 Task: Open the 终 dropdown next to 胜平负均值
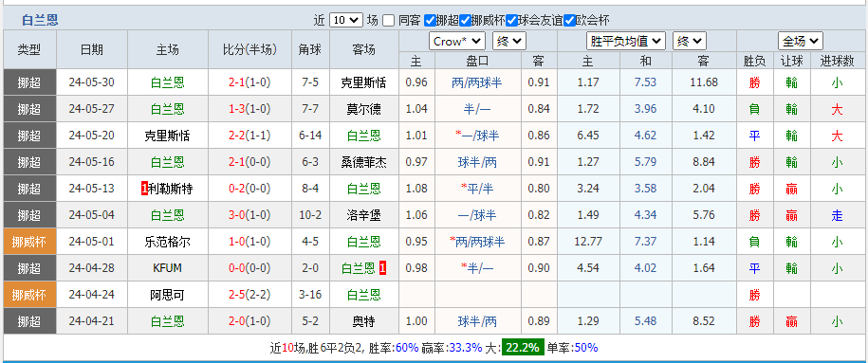click(690, 41)
